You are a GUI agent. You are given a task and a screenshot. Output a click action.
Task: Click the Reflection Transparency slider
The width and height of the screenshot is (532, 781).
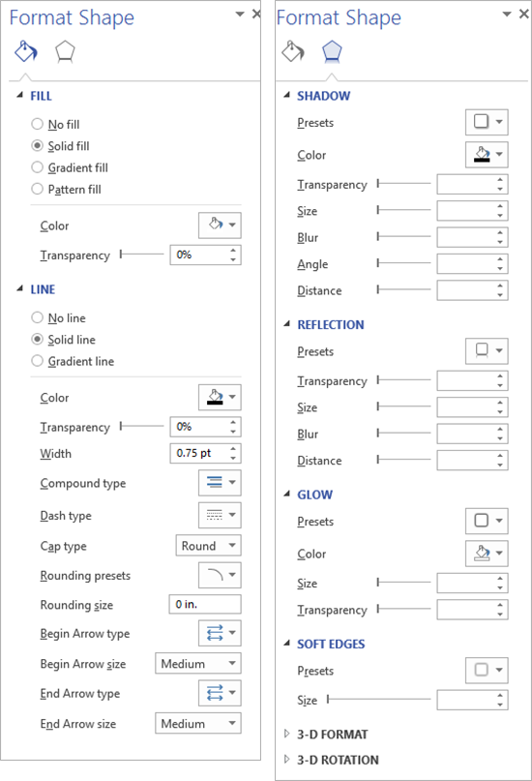pos(403,380)
